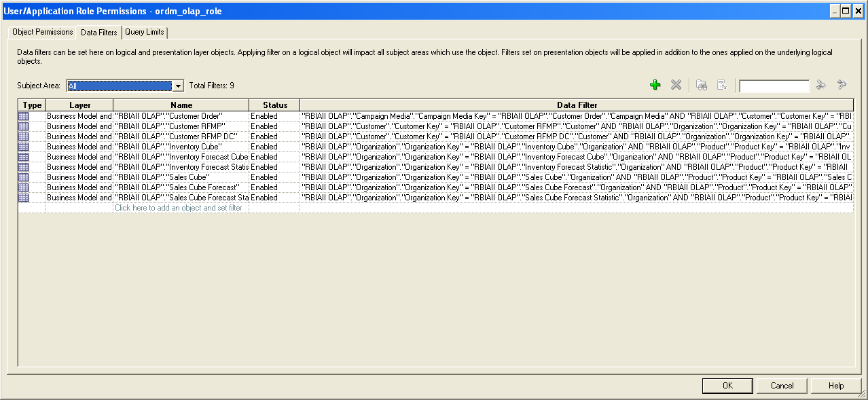
Task: Select the table icon for Customer Order row
Action: [x=24, y=116]
